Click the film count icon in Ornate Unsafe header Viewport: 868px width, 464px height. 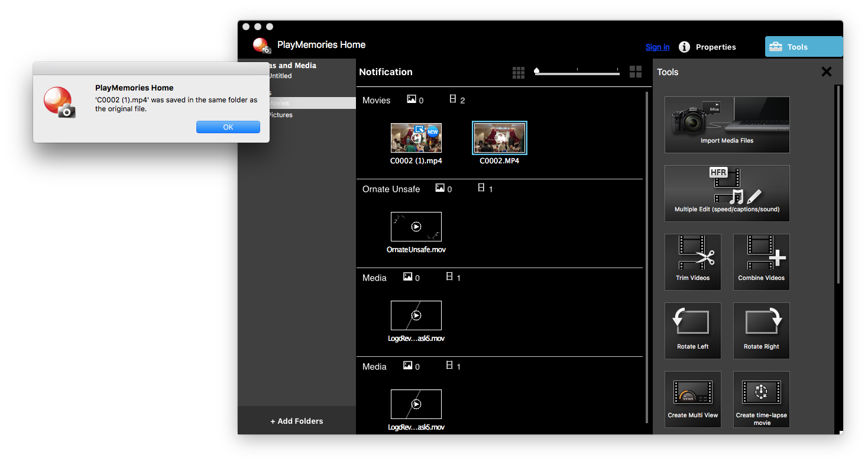pos(481,188)
